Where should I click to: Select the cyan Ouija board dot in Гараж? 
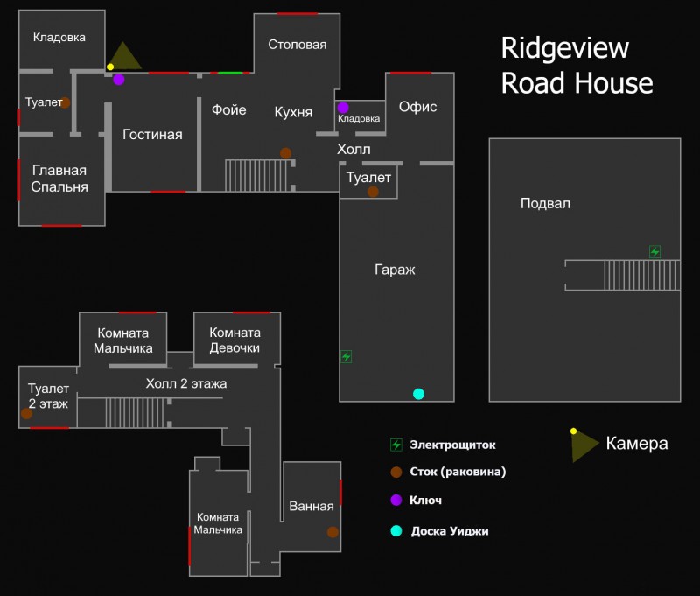(x=419, y=394)
